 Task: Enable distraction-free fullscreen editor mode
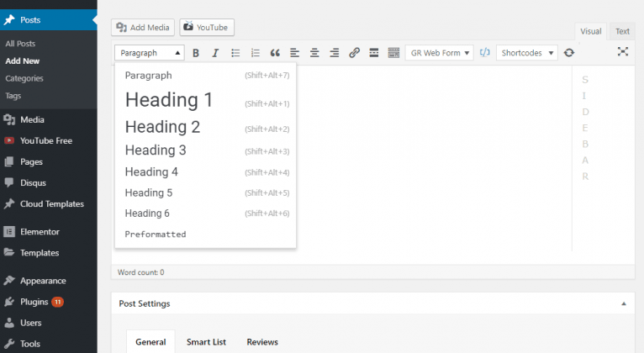pyautogui.click(x=623, y=51)
